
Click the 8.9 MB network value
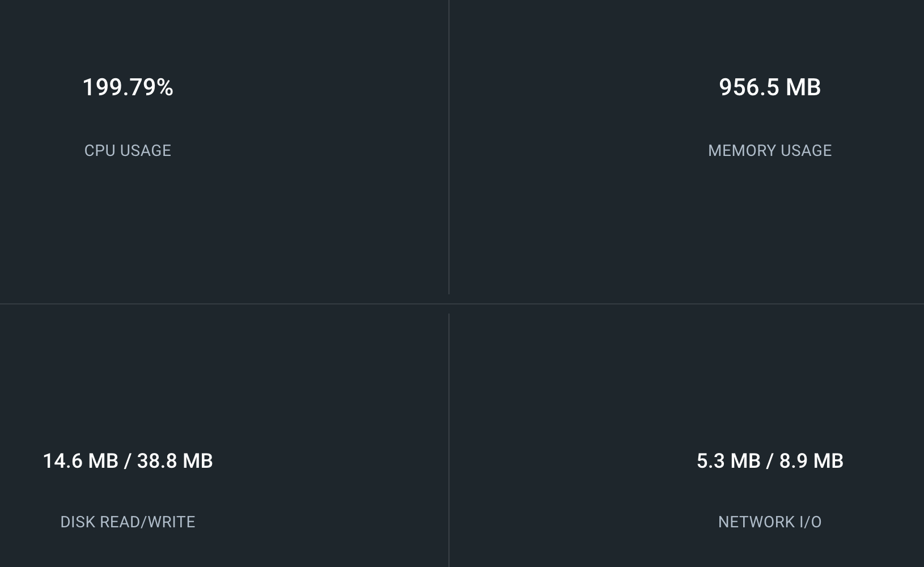811,461
